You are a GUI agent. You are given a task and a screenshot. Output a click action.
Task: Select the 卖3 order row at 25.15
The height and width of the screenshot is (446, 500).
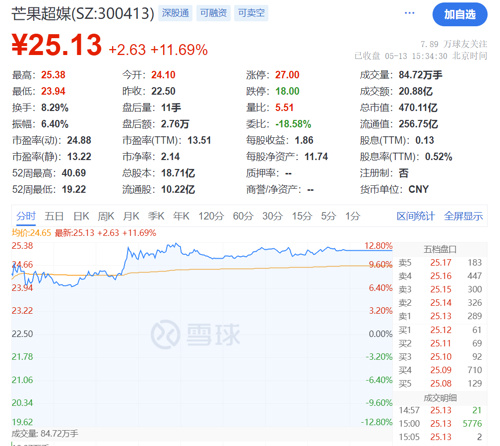pos(440,289)
